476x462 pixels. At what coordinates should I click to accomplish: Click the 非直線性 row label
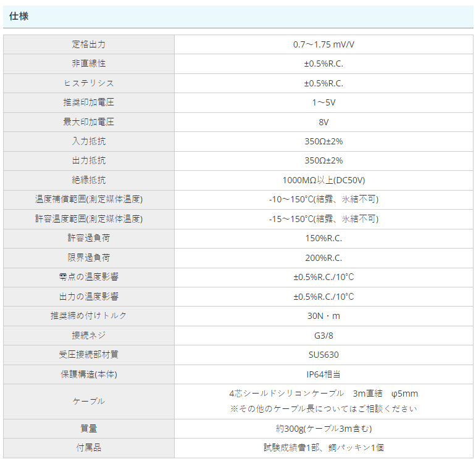[x=89, y=64]
